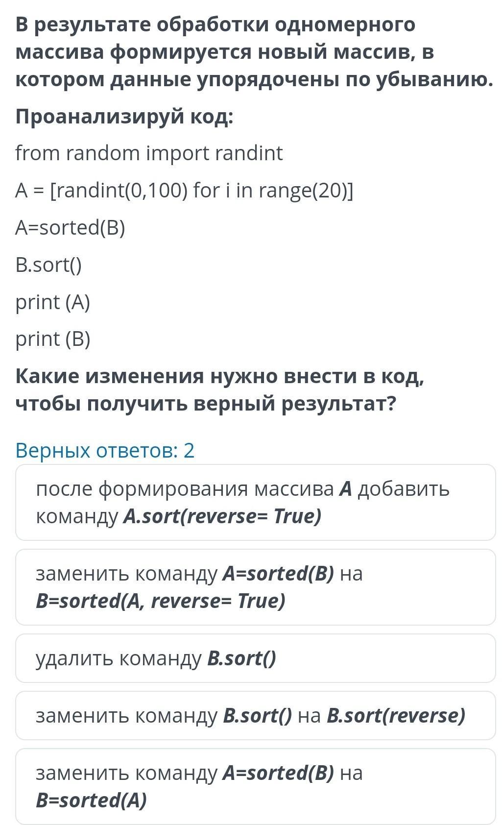Click the question 'Какие изменения нужно внести в код'

[x=220, y=390]
